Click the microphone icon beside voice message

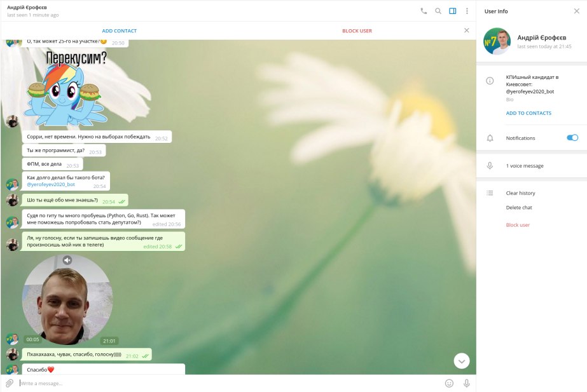coord(490,166)
